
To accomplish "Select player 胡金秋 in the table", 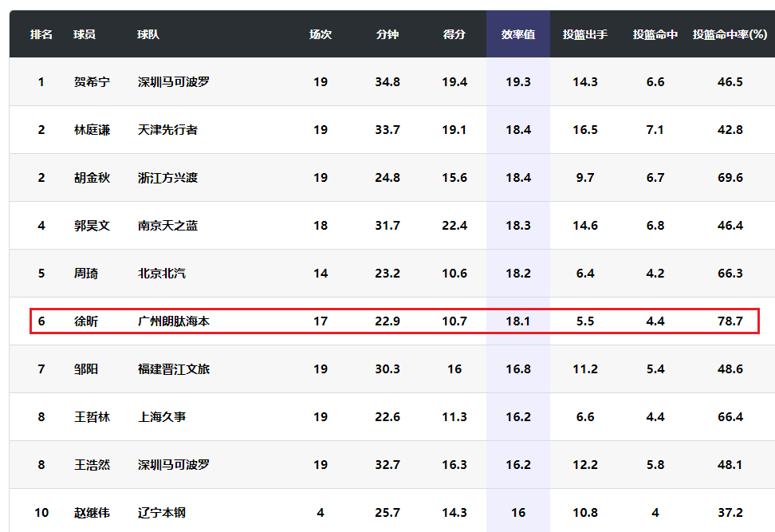I will [x=92, y=178].
